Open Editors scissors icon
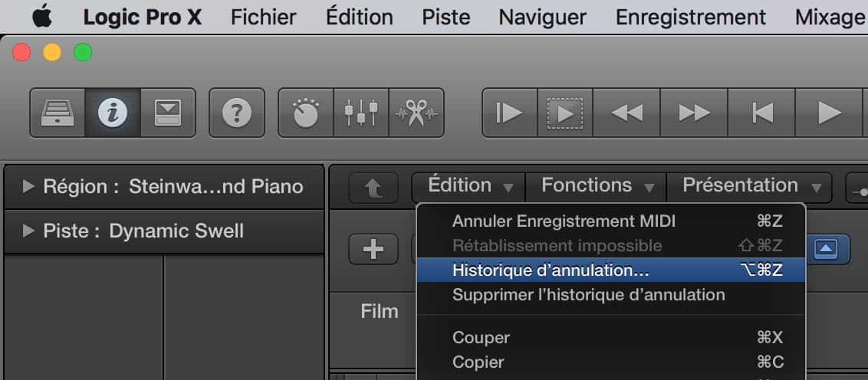The height and width of the screenshot is (380, 868). click(x=416, y=113)
